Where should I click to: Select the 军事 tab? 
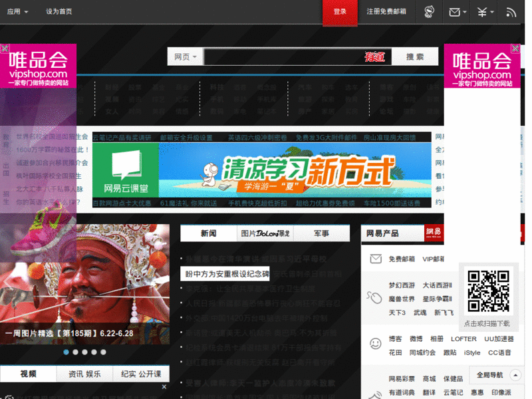321,233
